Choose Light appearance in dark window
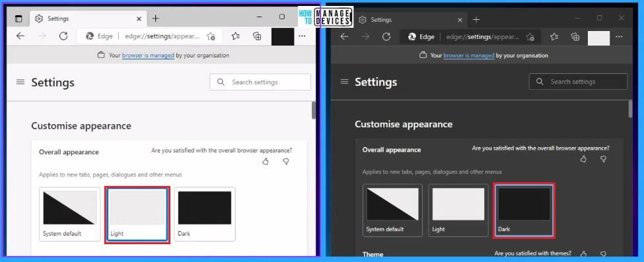The image size is (644, 262). (458, 211)
